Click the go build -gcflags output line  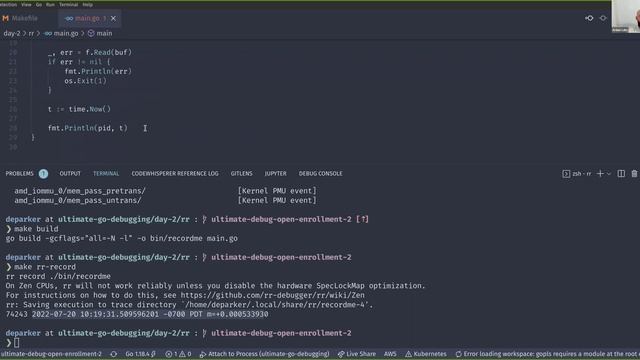click(x=122, y=238)
